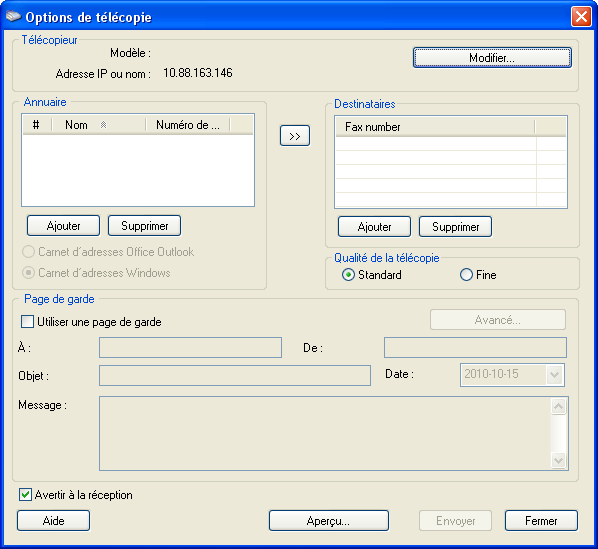598x549 pixels.
Task: Click Supprimer under Destinataires
Action: click(x=455, y=227)
